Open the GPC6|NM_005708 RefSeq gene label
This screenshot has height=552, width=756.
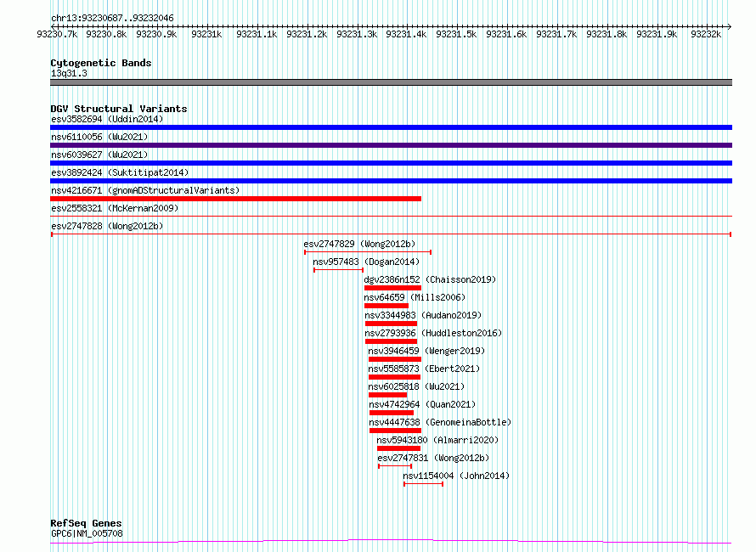[86, 533]
